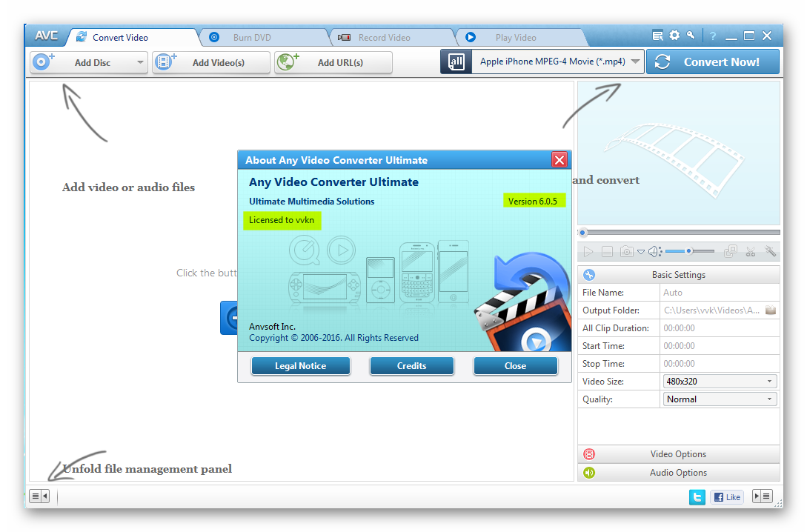The width and height of the screenshot is (807, 532).
Task: Expand the Video Options section
Action: click(x=678, y=454)
